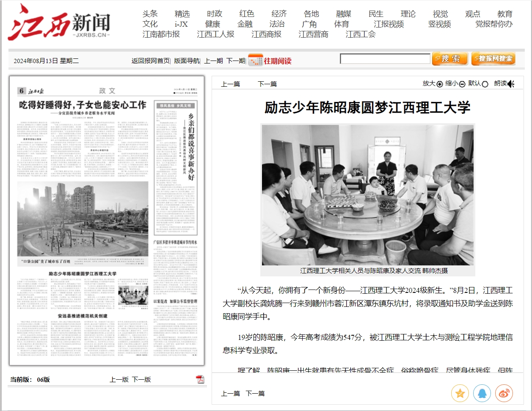Select the 放大 enlarge text option
Image resolution: width=532 pixels, height=411 pixels.
click(x=439, y=84)
